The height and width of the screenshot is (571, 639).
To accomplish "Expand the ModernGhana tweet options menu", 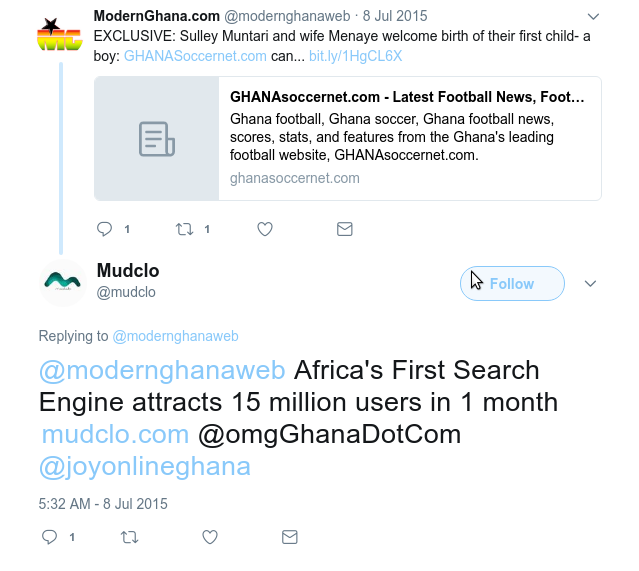I will point(592,17).
